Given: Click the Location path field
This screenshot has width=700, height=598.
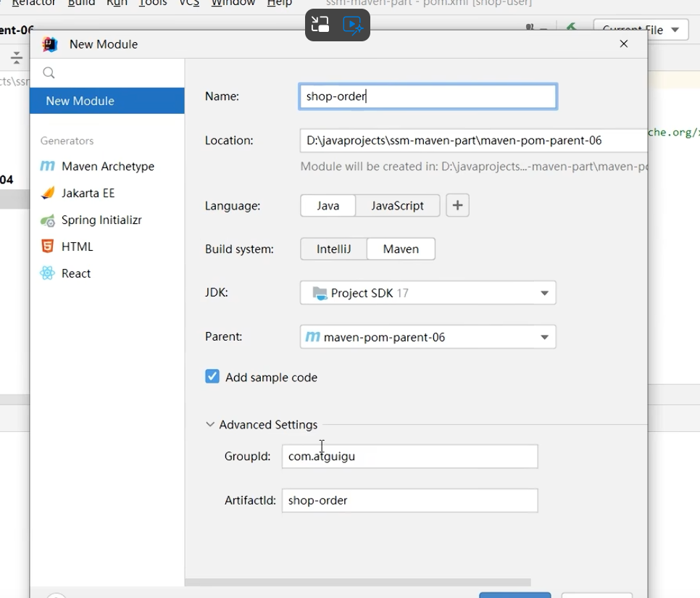Looking at the screenshot, I should [x=473, y=140].
